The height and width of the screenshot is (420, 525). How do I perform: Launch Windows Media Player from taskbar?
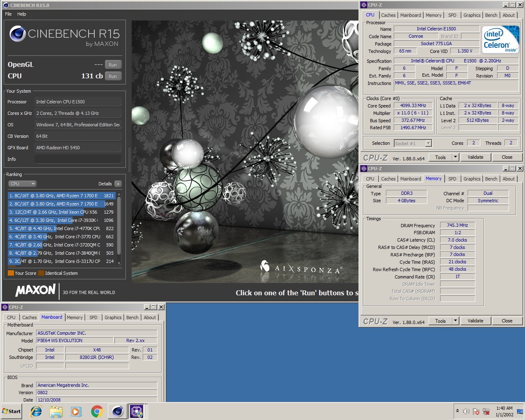76,411
